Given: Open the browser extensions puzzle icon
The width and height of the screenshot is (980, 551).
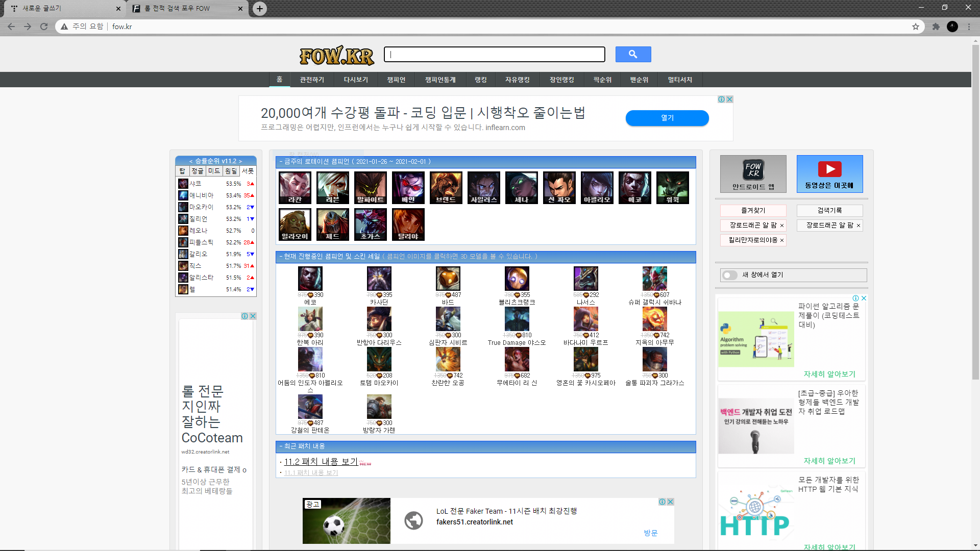Looking at the screenshot, I should coord(936,27).
